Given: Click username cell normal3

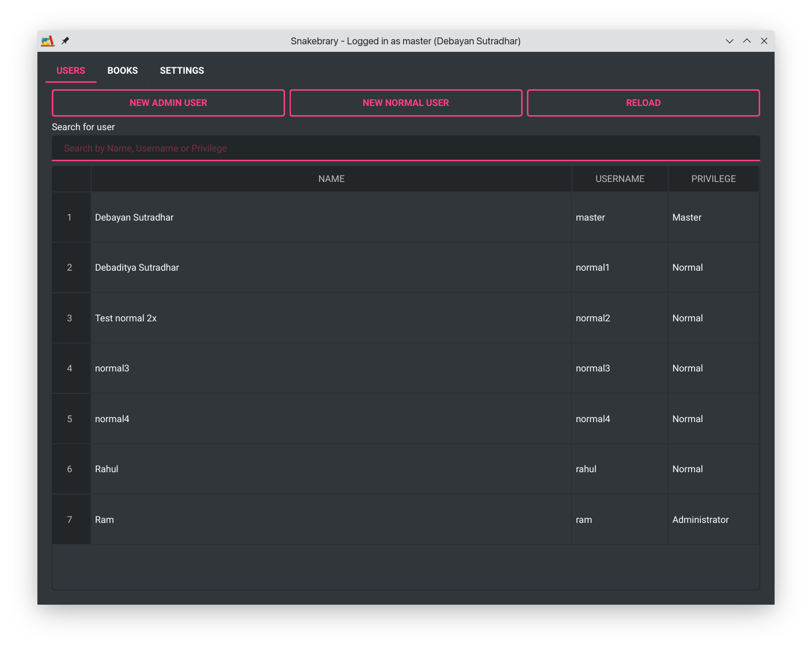Looking at the screenshot, I should click(620, 368).
